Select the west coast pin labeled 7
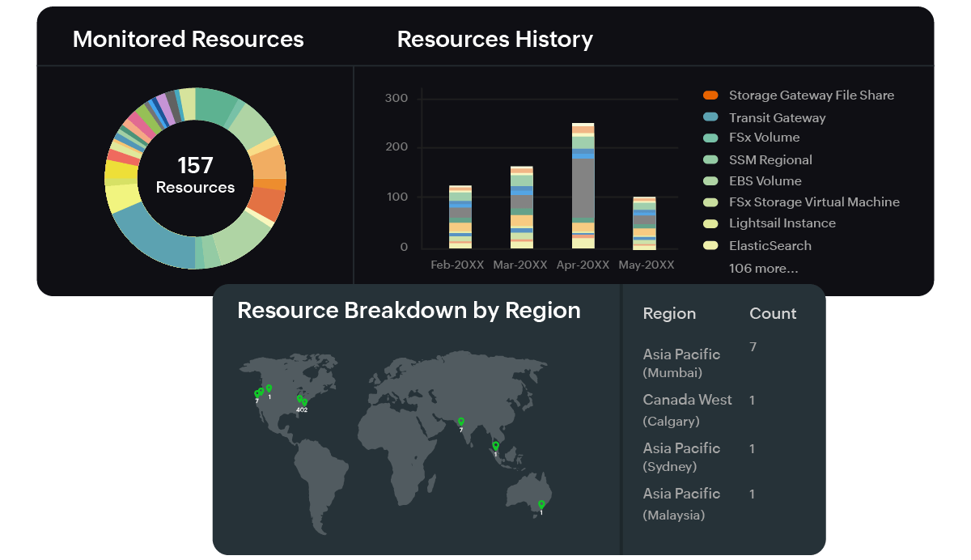This screenshot has width=971, height=560. [x=257, y=392]
